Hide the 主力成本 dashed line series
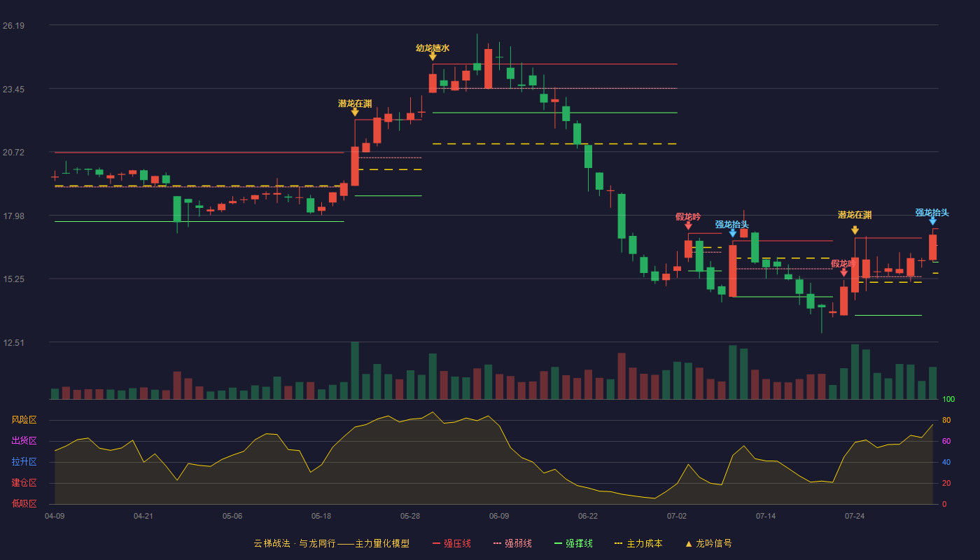 (x=638, y=543)
